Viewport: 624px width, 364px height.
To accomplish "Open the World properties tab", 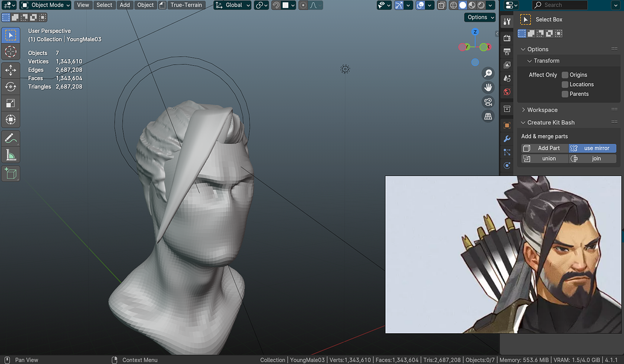I will (x=506, y=92).
